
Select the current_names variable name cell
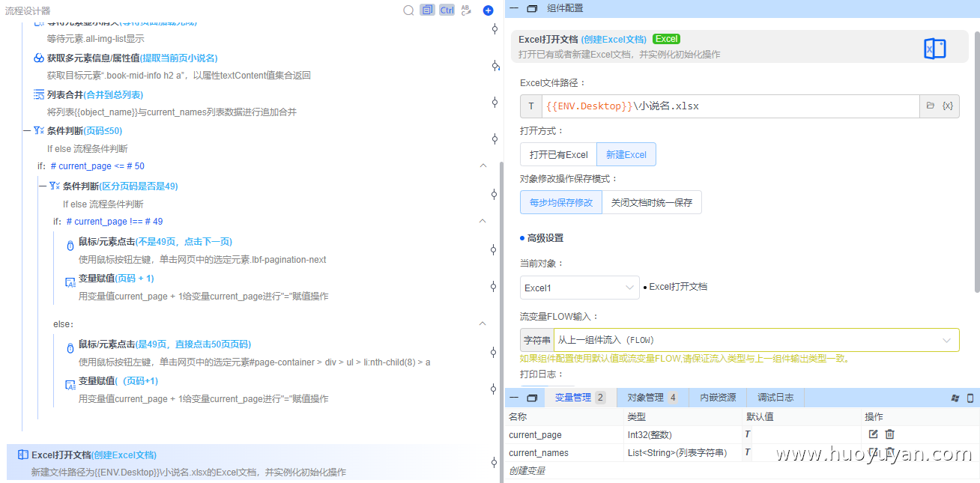click(x=565, y=452)
